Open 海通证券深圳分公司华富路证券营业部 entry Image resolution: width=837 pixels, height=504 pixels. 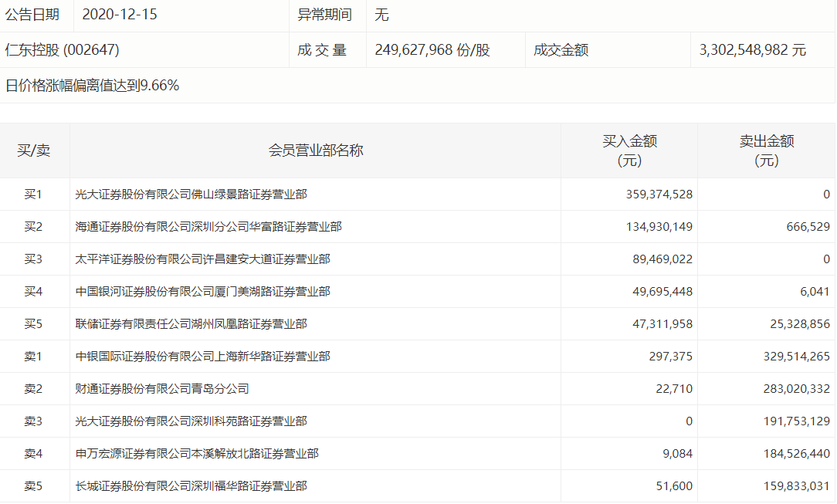coord(208,227)
